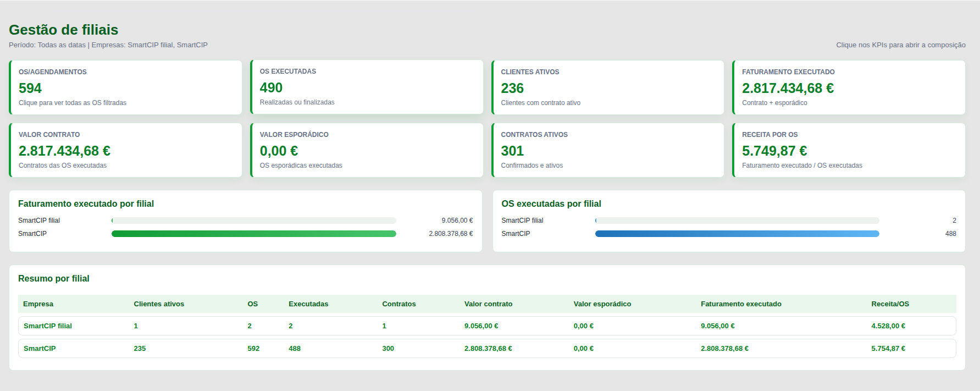Click the Período and Empresas filter summary
The height and width of the screenshot is (391, 980).
tap(108, 45)
